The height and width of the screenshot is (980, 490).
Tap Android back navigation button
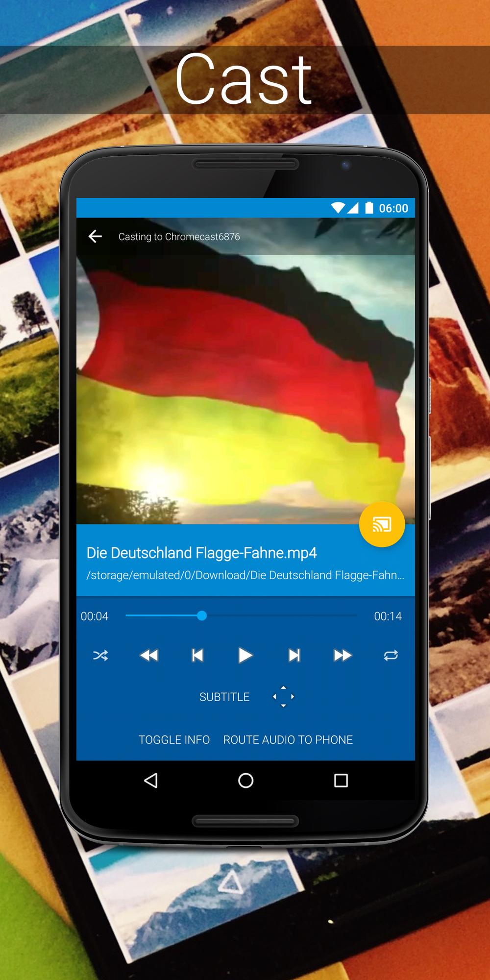[151, 780]
